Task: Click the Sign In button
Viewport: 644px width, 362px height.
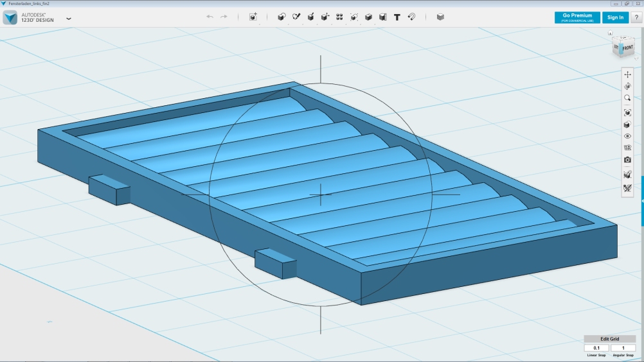Action: (x=615, y=17)
